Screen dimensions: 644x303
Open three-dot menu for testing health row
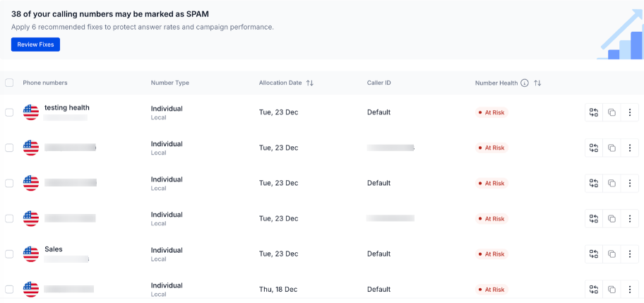coord(630,112)
